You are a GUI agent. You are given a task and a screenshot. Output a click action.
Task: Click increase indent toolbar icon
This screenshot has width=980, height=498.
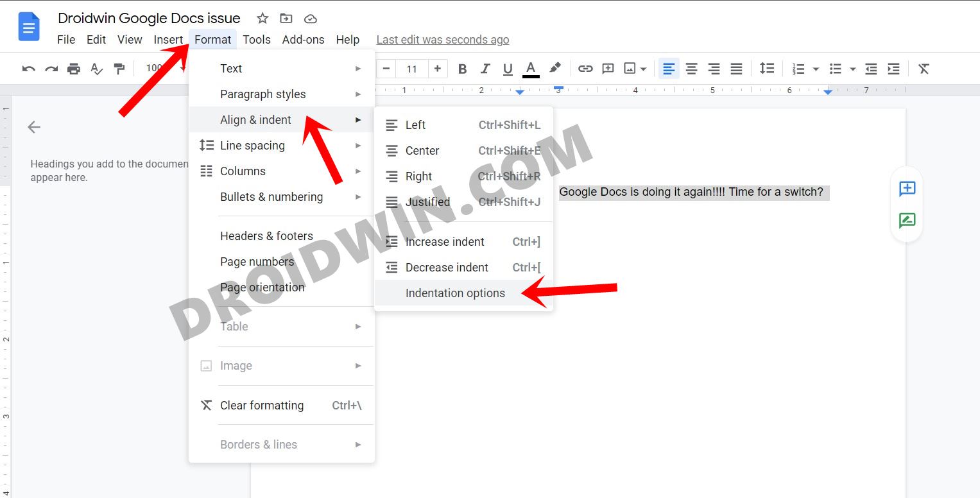(893, 69)
